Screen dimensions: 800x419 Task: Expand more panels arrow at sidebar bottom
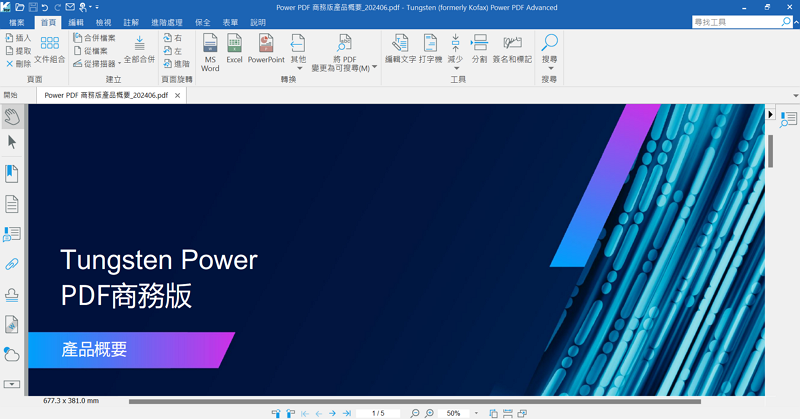[x=12, y=384]
